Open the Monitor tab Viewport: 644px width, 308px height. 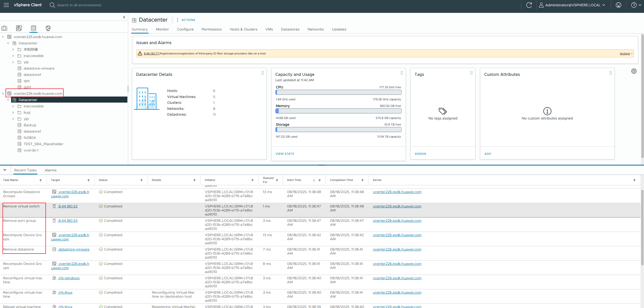pyautogui.click(x=162, y=29)
